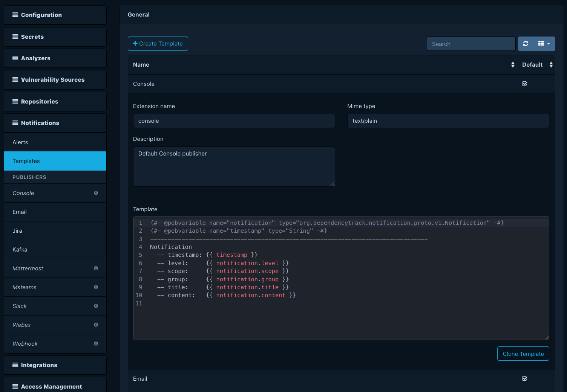The image size is (567, 392).
Task: Click the refresh icon next to Search
Action: pyautogui.click(x=526, y=44)
